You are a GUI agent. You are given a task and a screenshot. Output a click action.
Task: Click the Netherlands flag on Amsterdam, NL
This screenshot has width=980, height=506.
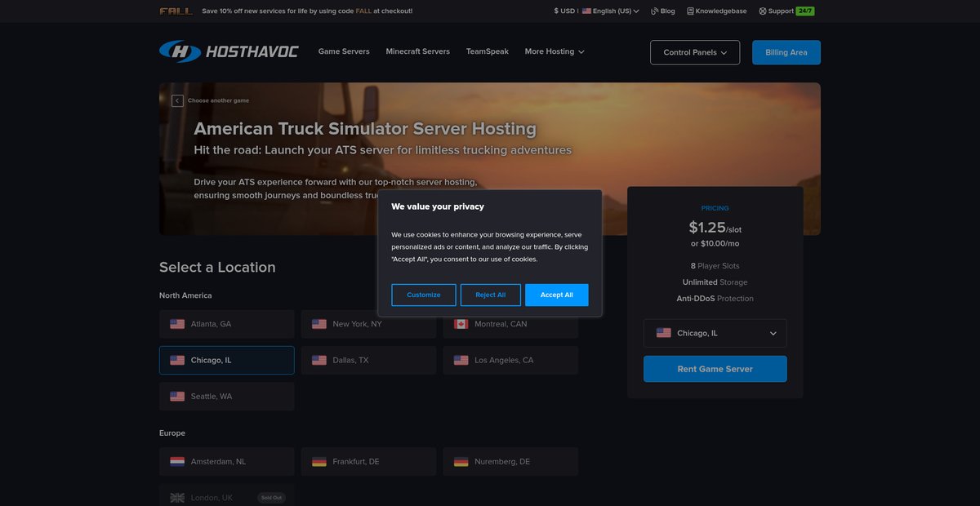pos(177,461)
